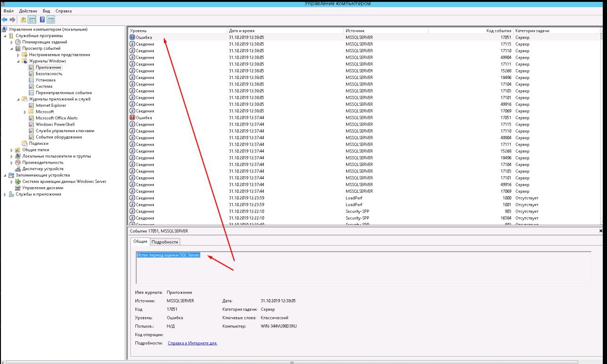This screenshot has height=364, width=607.
Task: Click the Up one level folder icon
Action: pyautogui.click(x=24, y=20)
